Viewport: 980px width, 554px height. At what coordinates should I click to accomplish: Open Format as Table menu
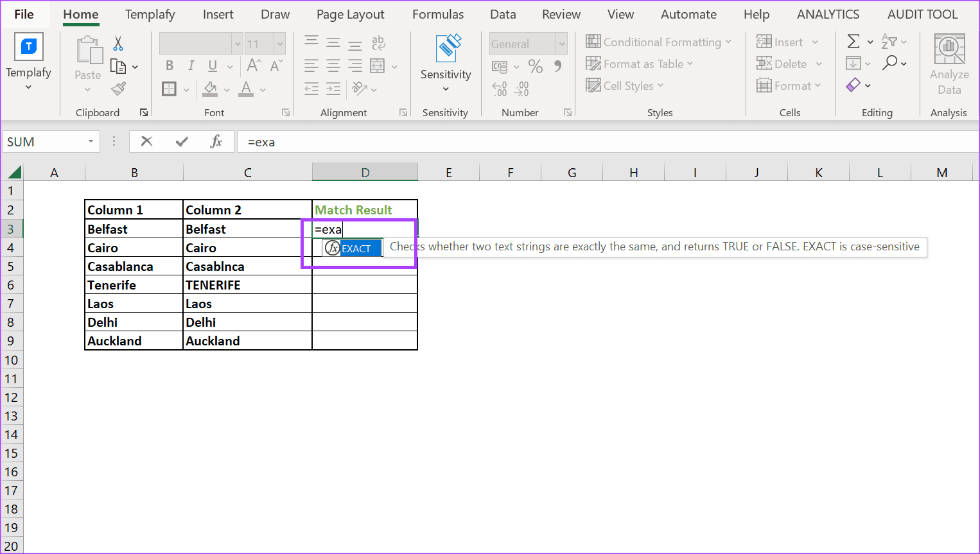pyautogui.click(x=640, y=64)
